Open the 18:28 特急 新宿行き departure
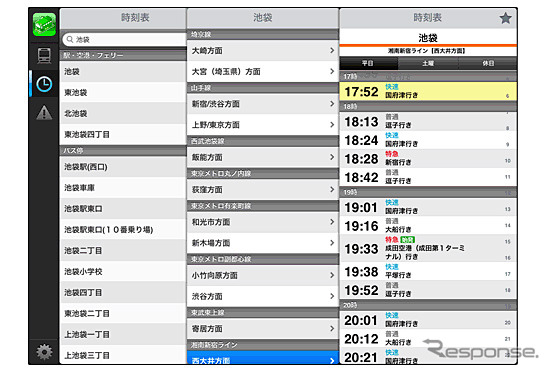Image resolution: width=550 pixels, height=371 pixels. point(428,159)
